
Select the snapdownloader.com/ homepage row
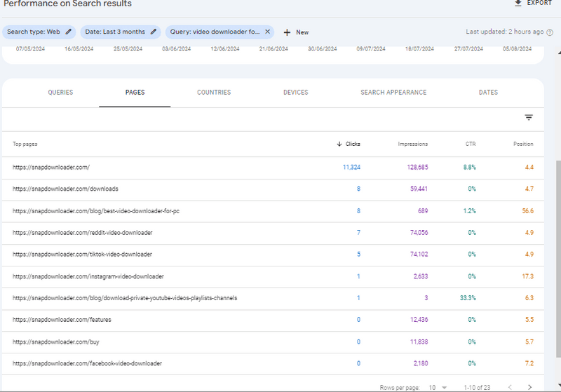(273, 168)
